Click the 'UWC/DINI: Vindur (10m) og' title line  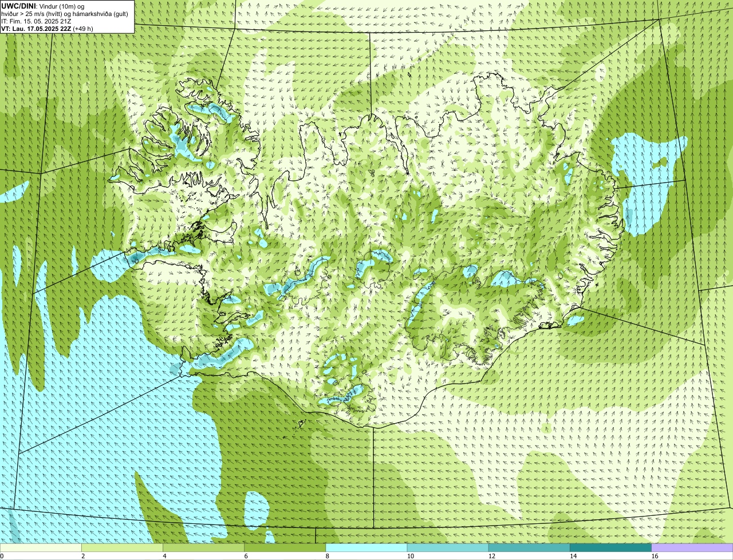click(42, 6)
